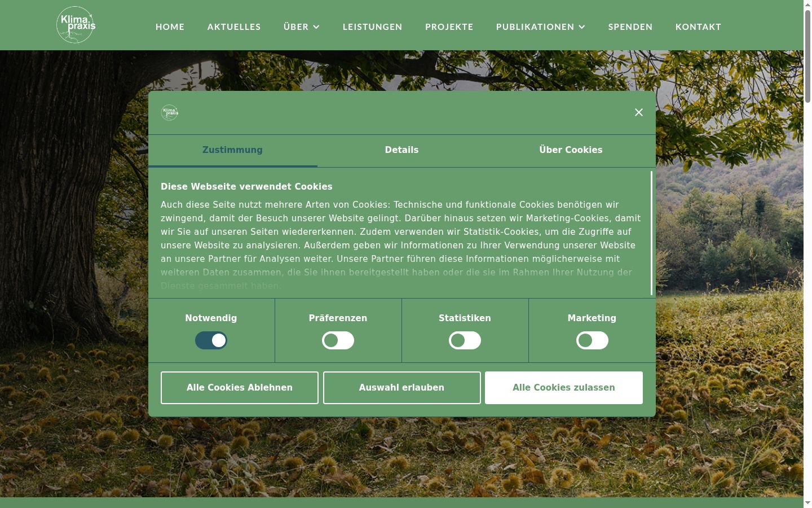Click the Auswahl erlauben button
This screenshot has height=508, width=812.
tap(402, 388)
